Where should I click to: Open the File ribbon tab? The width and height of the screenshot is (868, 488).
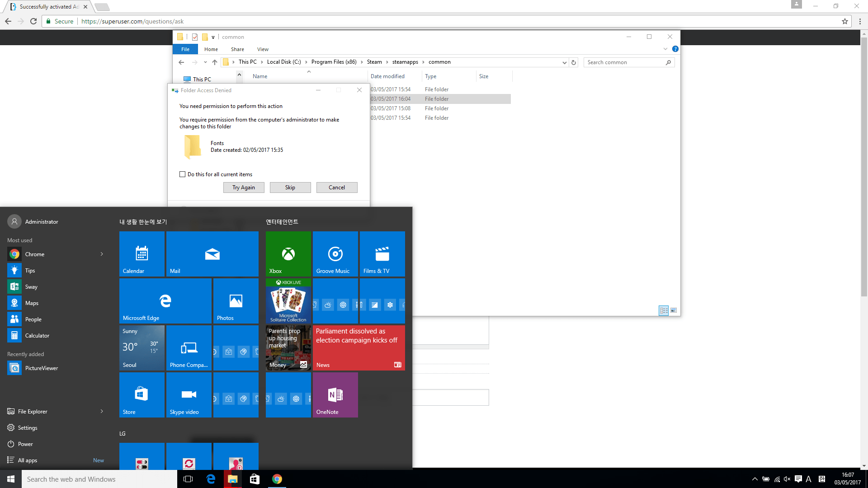185,49
